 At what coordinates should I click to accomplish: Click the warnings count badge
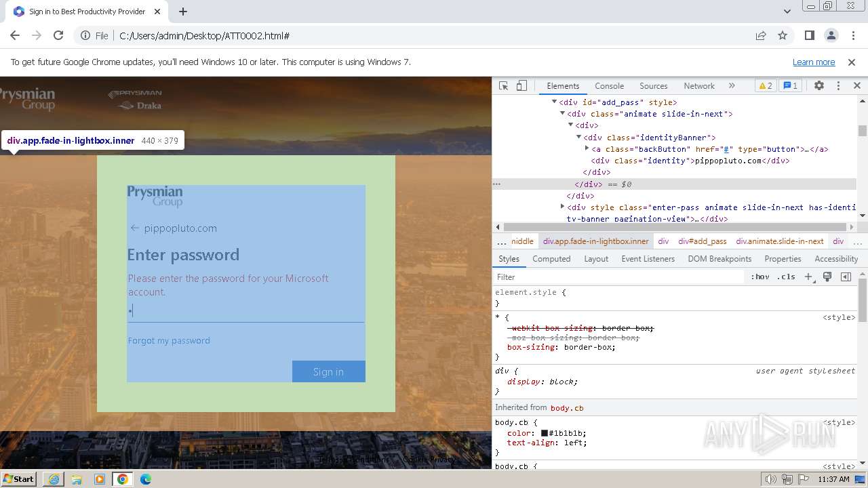point(765,86)
